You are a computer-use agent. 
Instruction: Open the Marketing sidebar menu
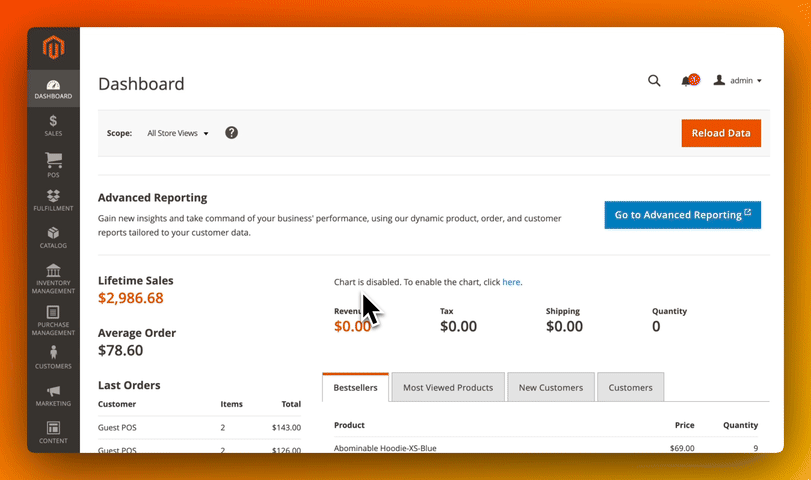pyautogui.click(x=53, y=395)
